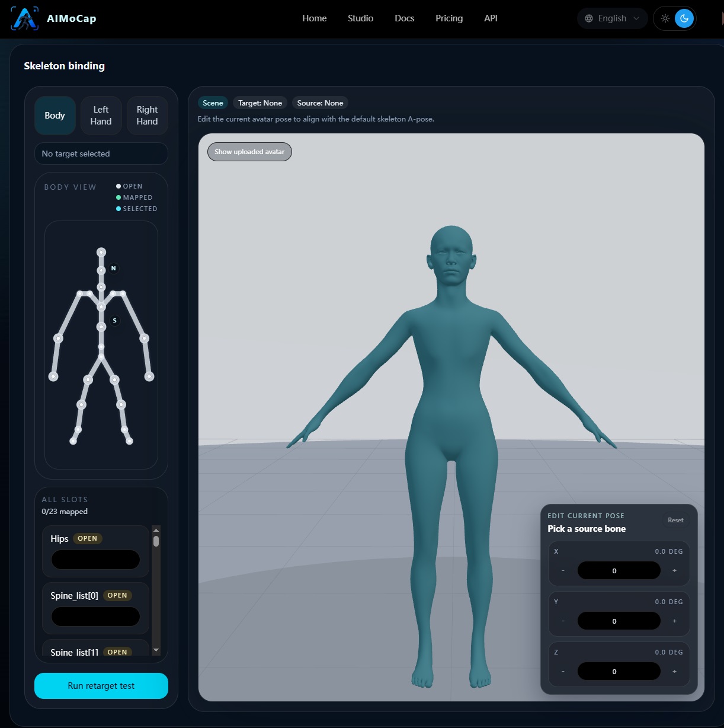Select the right wrist joint node
724x728 pixels.
point(149,376)
